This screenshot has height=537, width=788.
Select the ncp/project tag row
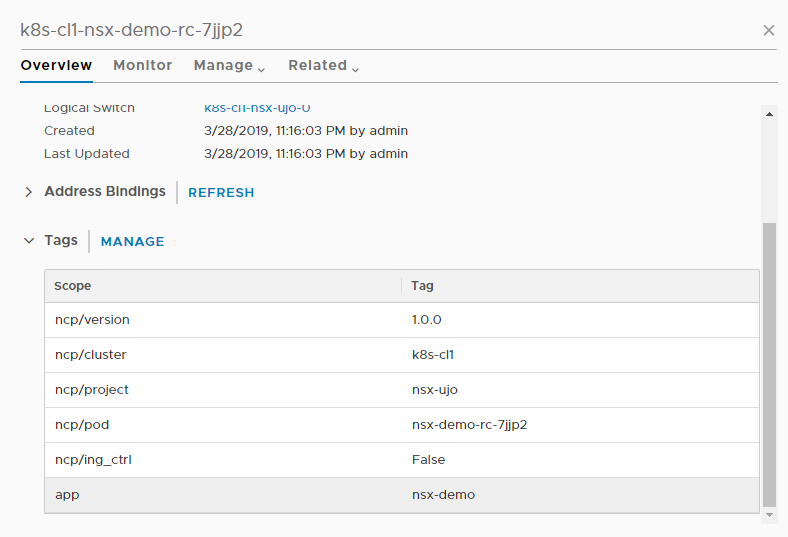coord(400,390)
